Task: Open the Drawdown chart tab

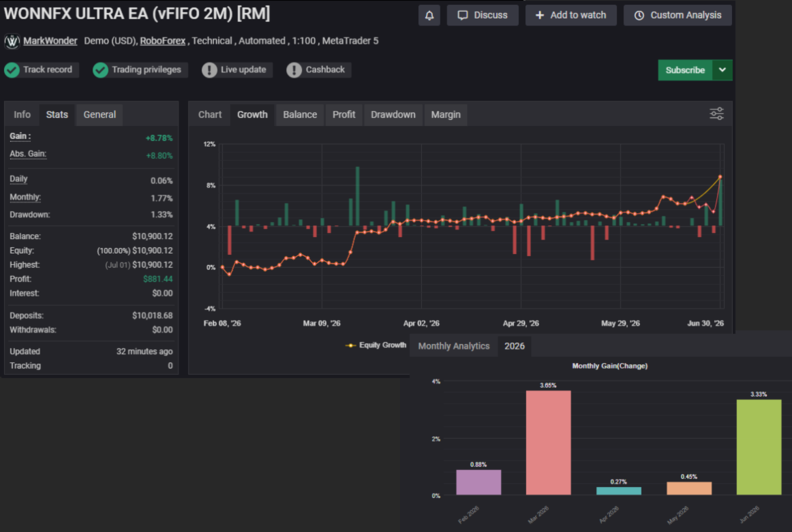Action: (393, 114)
